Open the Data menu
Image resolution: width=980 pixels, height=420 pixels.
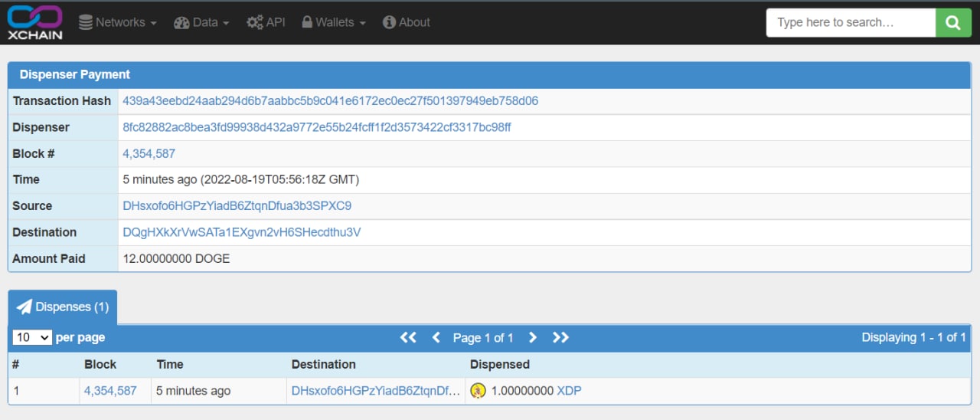pos(201,22)
